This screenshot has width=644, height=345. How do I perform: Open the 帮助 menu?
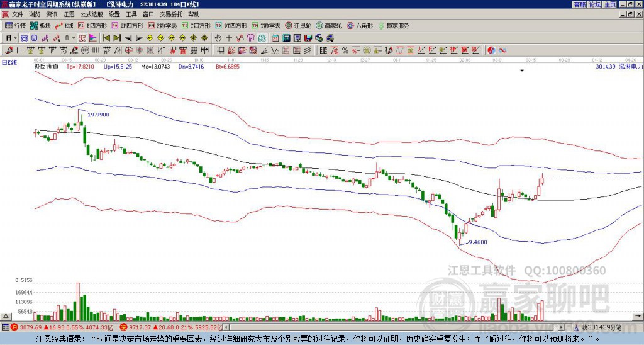[x=194, y=14]
